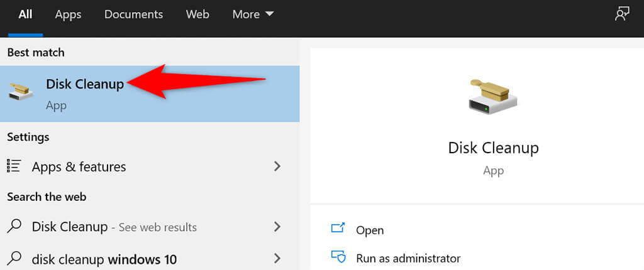Screen dimensions: 644x270
Task: Expand the Disk Cleanup web results chevron
Action: pyautogui.click(x=277, y=227)
